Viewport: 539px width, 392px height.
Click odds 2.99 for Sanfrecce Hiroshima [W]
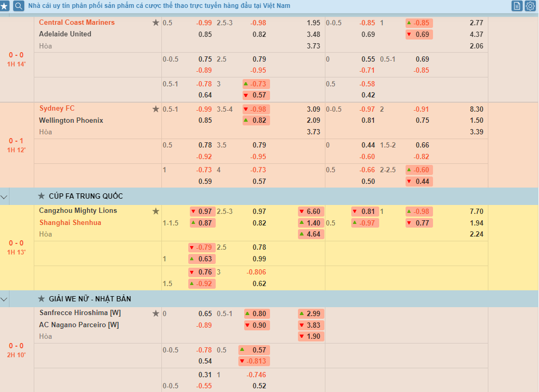(311, 313)
